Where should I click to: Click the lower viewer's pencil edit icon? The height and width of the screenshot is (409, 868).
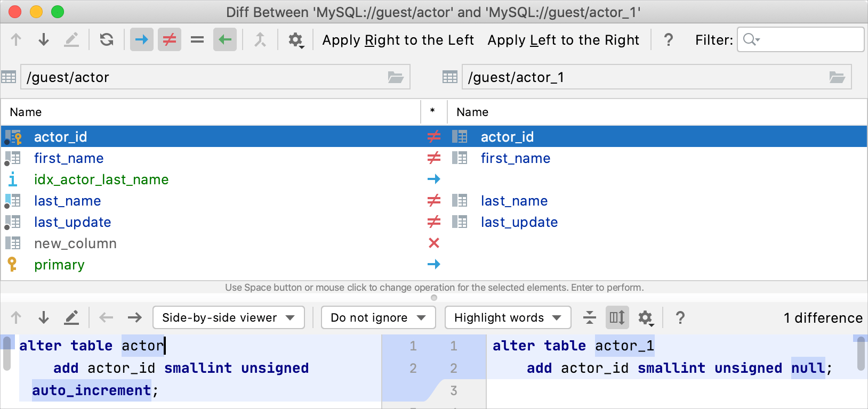click(71, 318)
